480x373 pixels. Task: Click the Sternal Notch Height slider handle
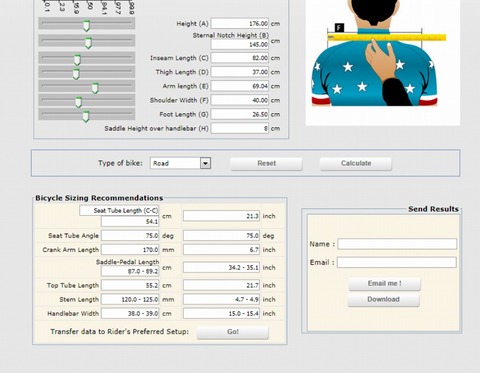point(88,43)
